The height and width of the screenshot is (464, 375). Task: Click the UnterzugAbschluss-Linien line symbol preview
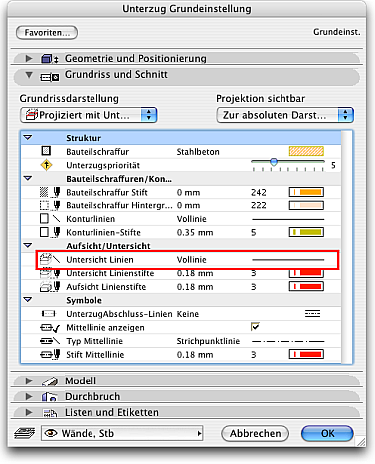tap(312, 314)
